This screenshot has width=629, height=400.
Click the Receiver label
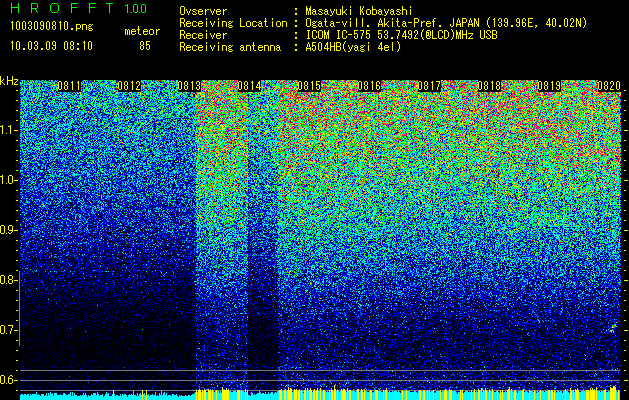tap(203, 35)
